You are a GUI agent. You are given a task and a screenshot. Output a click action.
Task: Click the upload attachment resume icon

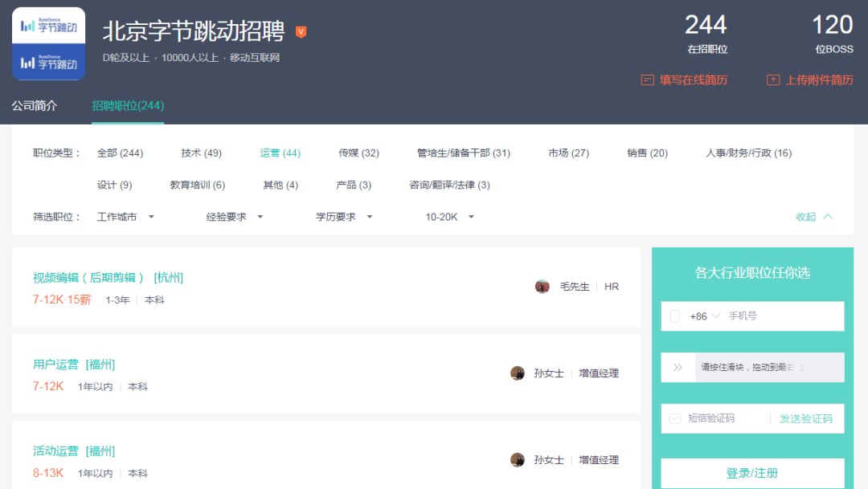[x=773, y=80]
